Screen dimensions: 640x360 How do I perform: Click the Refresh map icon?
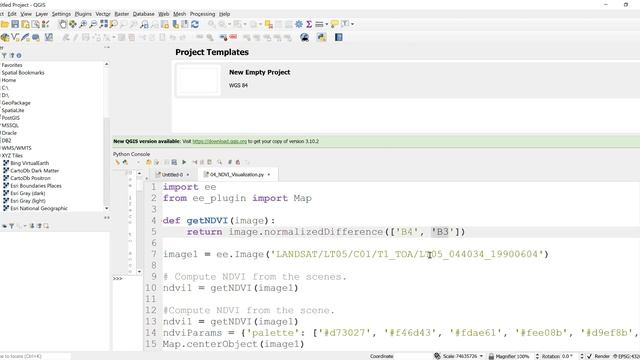pos(195,24)
